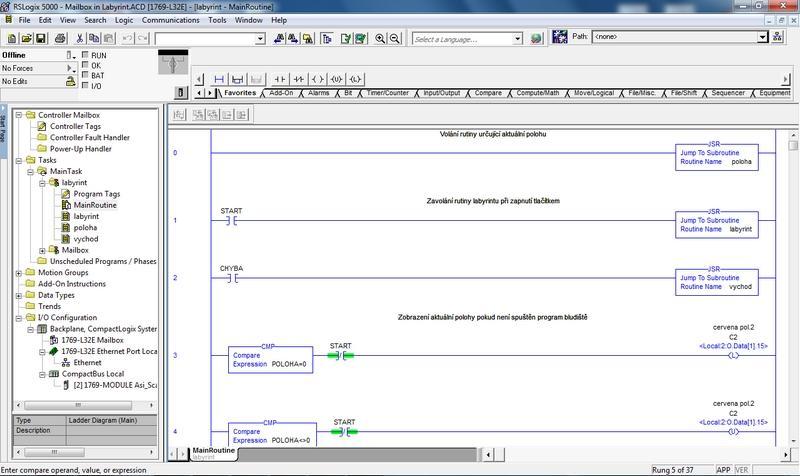
Task: Click the globe icon next to language selector
Action: pyautogui.click(x=536, y=38)
